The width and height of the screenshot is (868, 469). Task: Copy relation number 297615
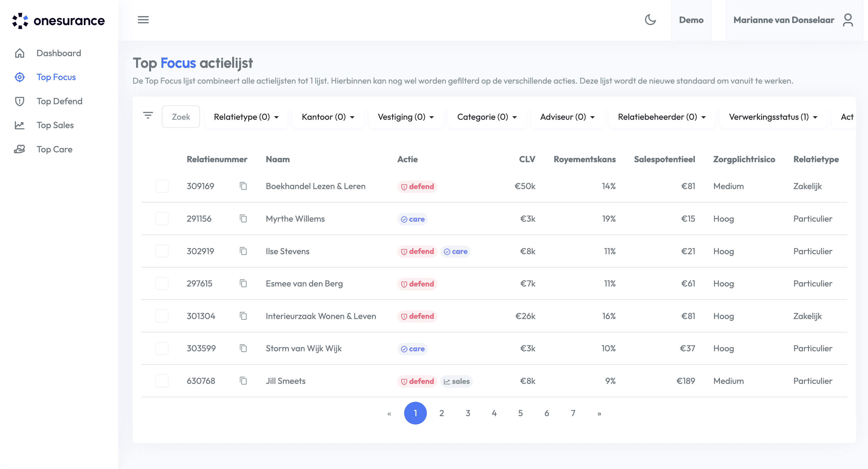(x=243, y=283)
